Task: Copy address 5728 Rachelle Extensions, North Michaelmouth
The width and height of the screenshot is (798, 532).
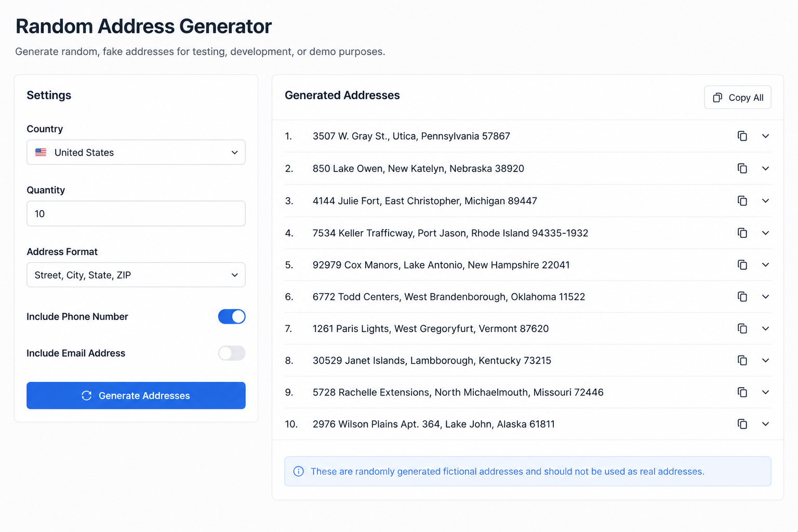Action: point(742,392)
